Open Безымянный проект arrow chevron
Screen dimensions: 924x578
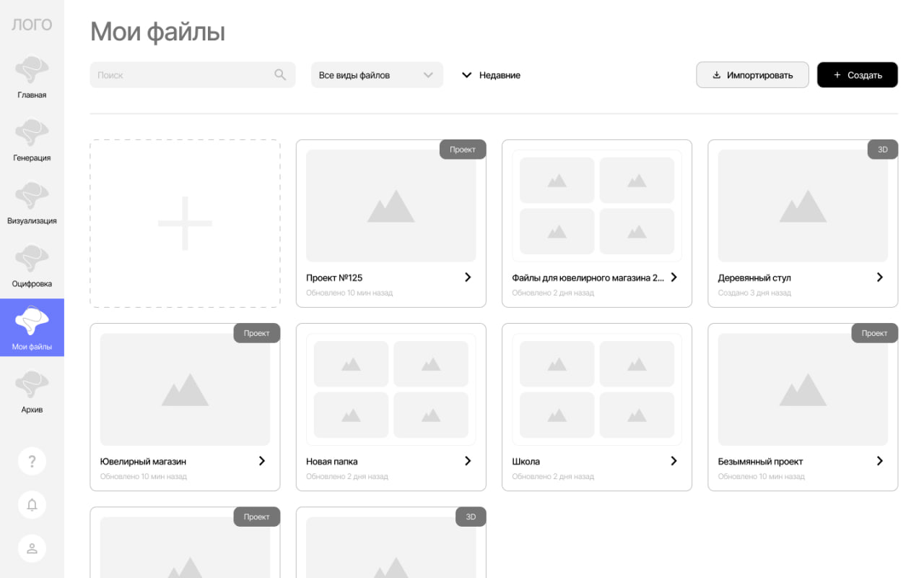pyautogui.click(x=879, y=460)
